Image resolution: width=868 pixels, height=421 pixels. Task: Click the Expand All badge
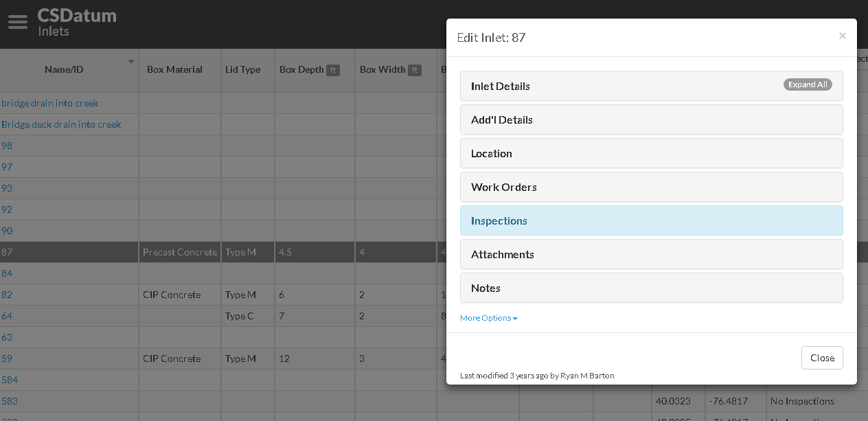coord(808,84)
